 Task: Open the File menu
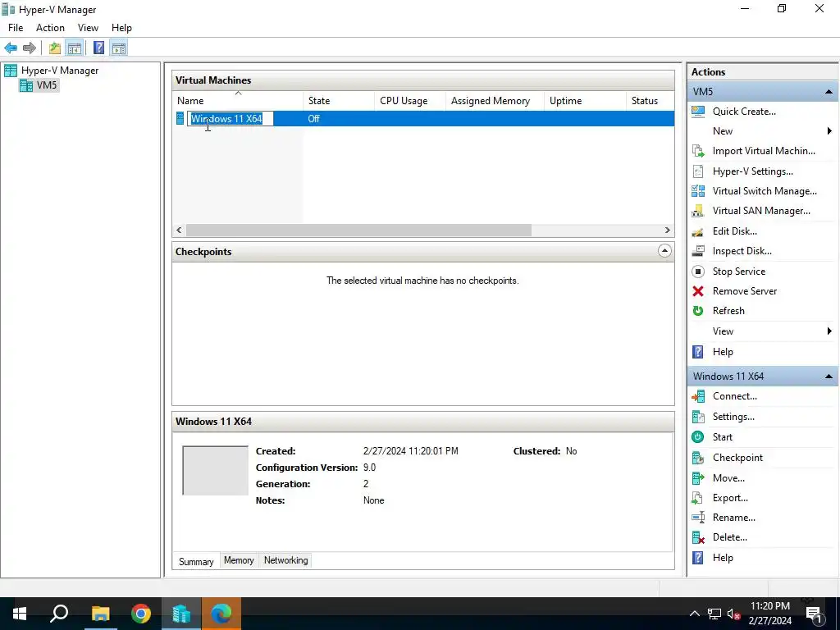(16, 28)
